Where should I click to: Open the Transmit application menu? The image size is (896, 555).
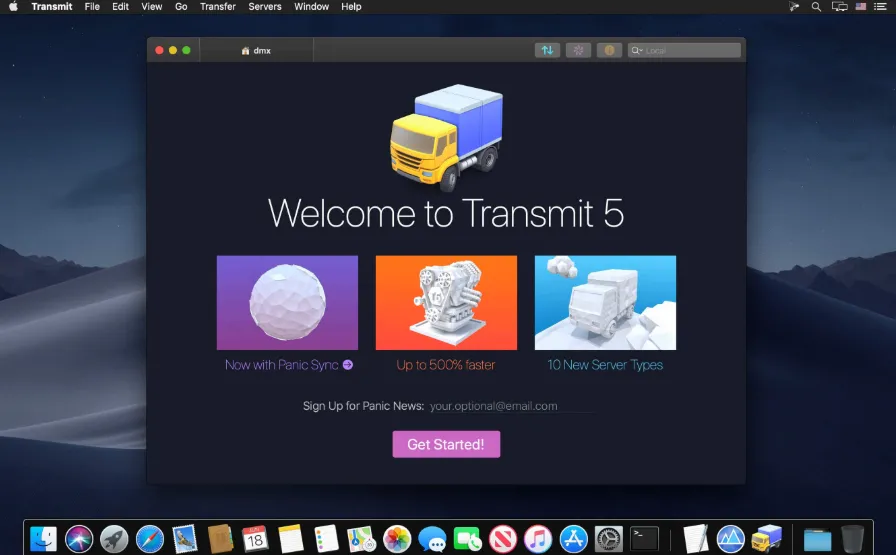click(52, 7)
